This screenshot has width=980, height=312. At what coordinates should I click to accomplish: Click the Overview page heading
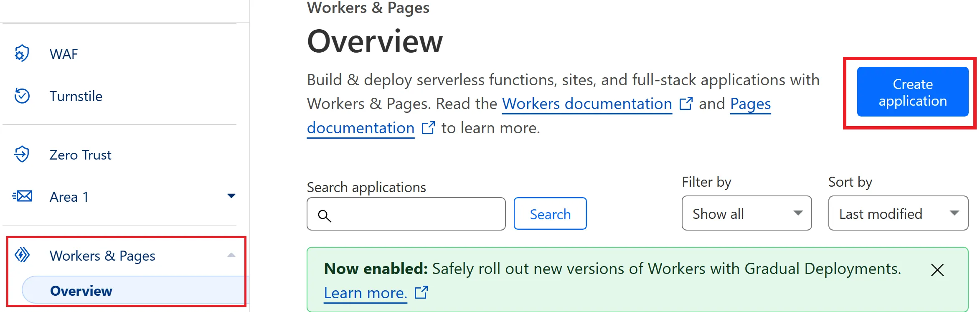pos(375,41)
